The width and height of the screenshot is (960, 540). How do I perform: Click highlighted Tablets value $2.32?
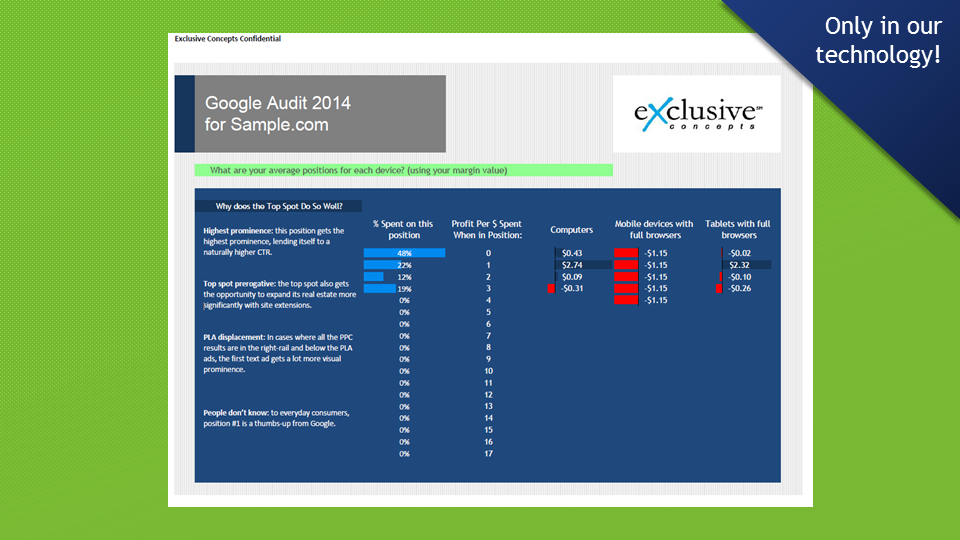(x=739, y=265)
